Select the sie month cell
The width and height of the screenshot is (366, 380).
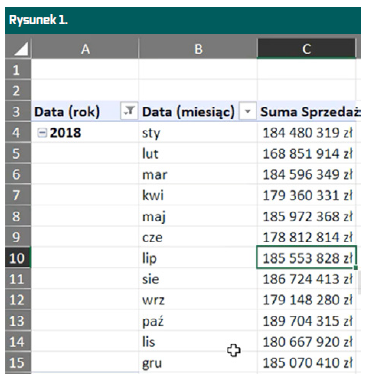[198, 279]
